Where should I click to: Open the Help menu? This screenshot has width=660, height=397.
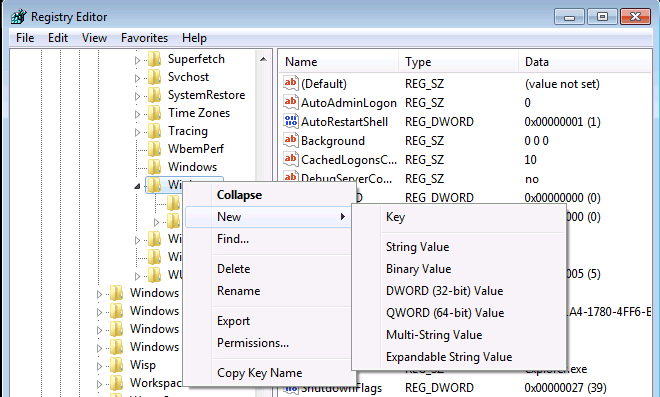194,38
